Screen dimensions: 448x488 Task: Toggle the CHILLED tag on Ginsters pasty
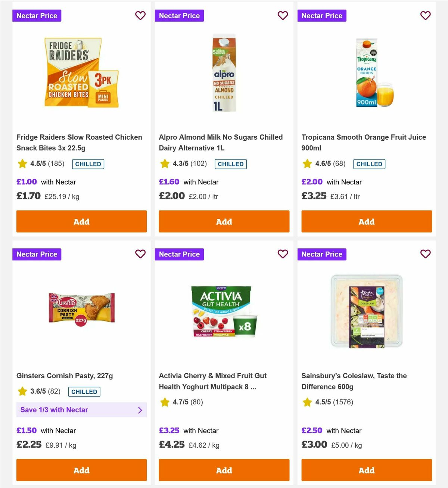(x=84, y=392)
